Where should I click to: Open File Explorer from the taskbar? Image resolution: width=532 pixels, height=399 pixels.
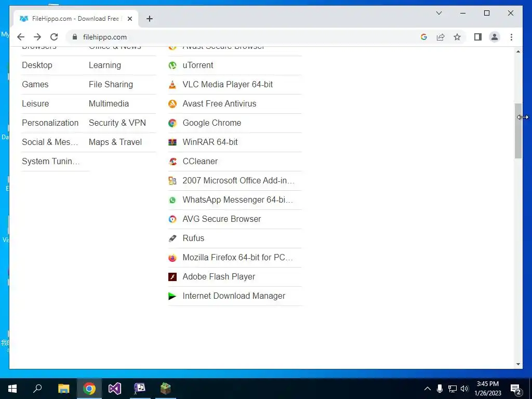[63, 389]
